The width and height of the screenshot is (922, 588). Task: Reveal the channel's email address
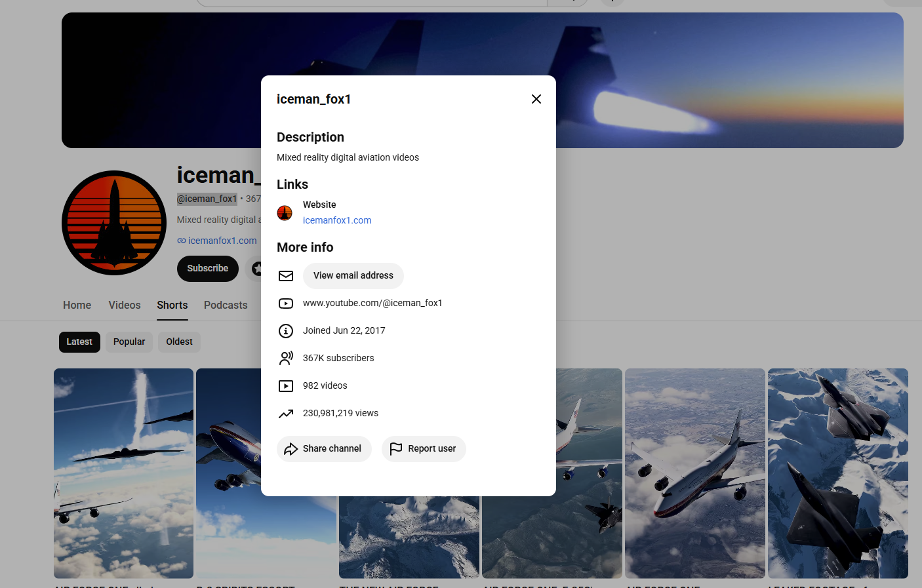[353, 275]
